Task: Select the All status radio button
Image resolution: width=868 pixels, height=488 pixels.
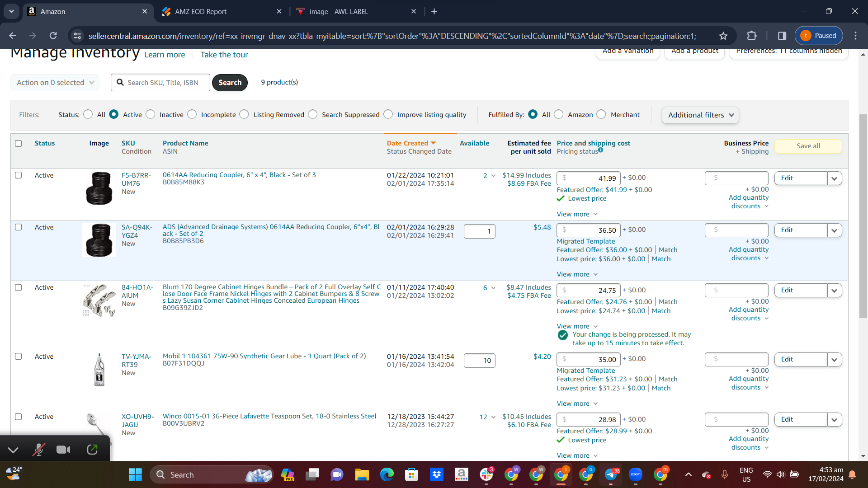Action: click(x=88, y=115)
